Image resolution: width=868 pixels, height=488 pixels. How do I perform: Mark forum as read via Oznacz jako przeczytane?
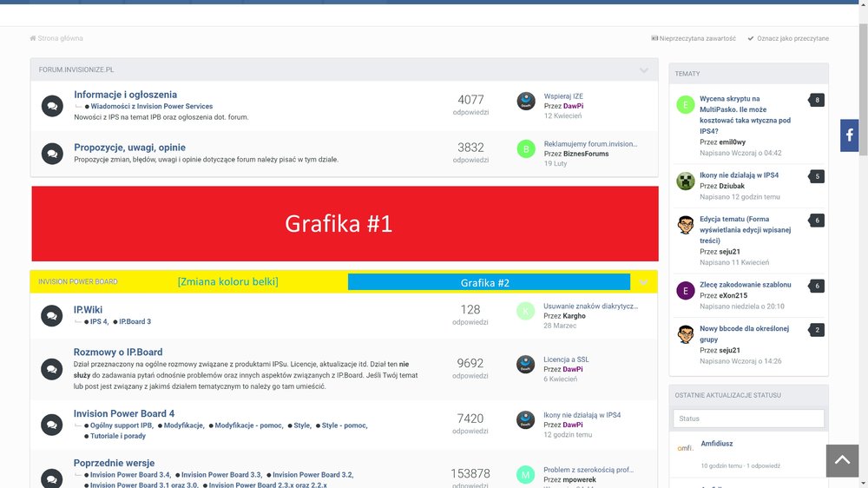(x=788, y=38)
